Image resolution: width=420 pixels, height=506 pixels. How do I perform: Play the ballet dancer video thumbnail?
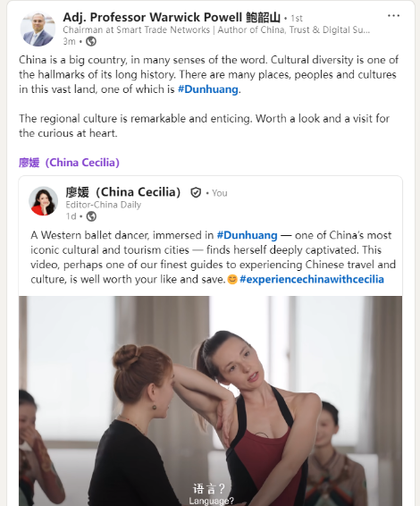210,401
